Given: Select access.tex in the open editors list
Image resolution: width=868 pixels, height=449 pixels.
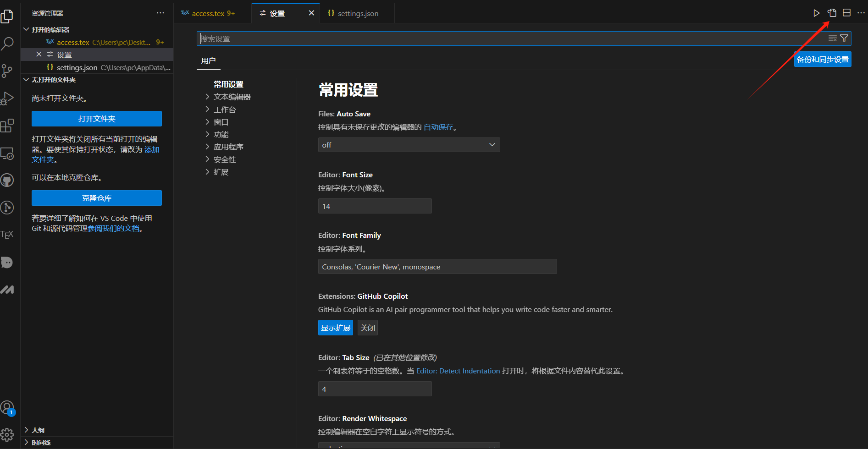Looking at the screenshot, I should pyautogui.click(x=97, y=42).
